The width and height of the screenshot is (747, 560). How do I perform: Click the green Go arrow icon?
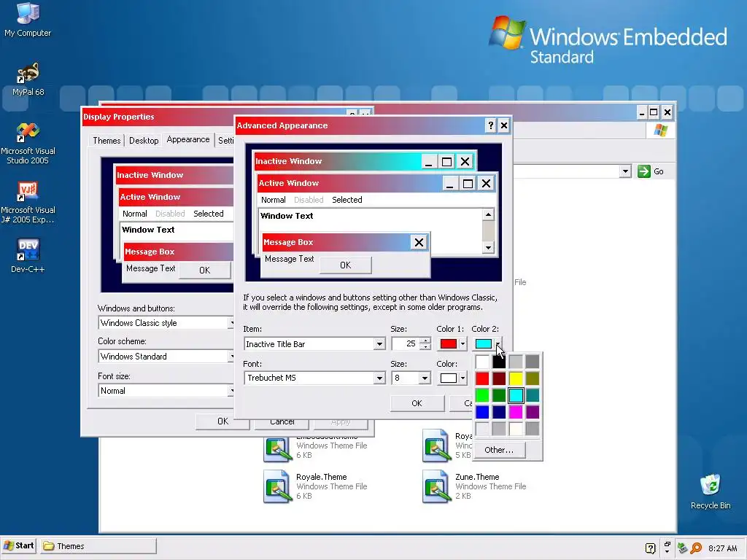click(x=643, y=171)
